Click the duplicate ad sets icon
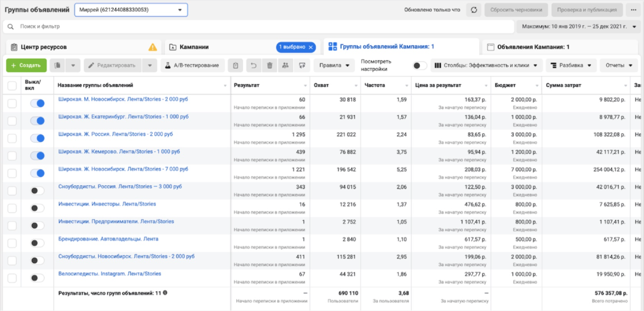644x311 pixels. (57, 65)
